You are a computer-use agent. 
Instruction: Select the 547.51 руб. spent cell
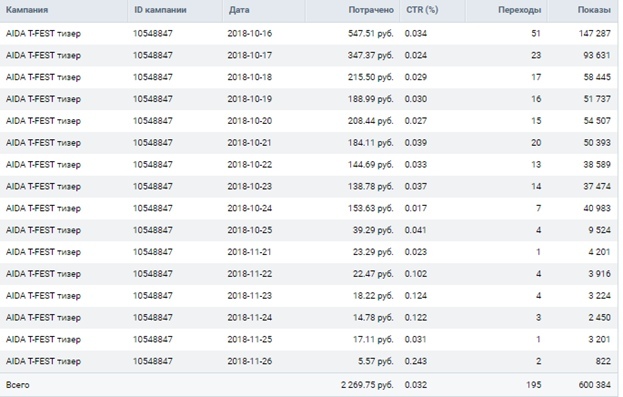coord(371,33)
